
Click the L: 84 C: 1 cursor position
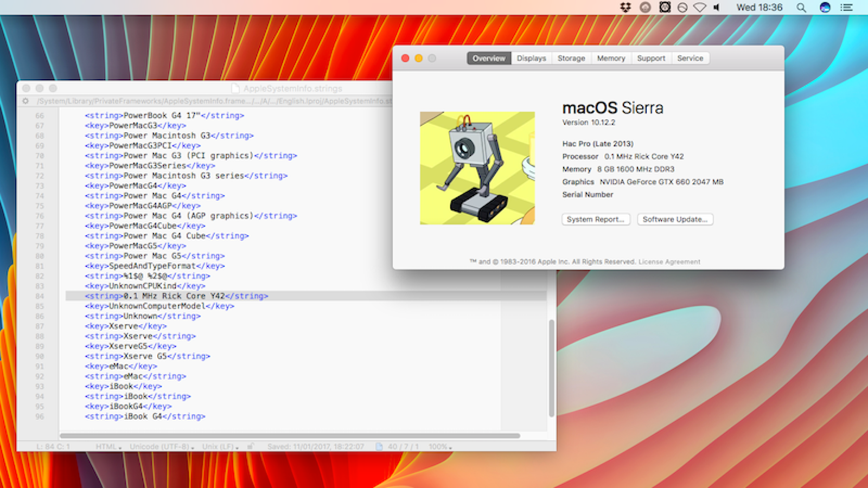coord(53,447)
